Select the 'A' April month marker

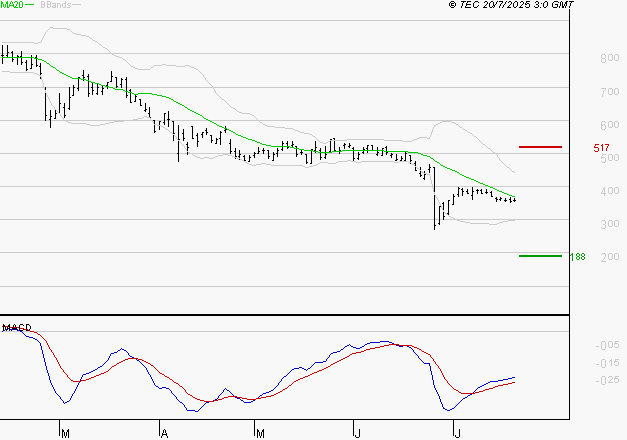[162, 433]
